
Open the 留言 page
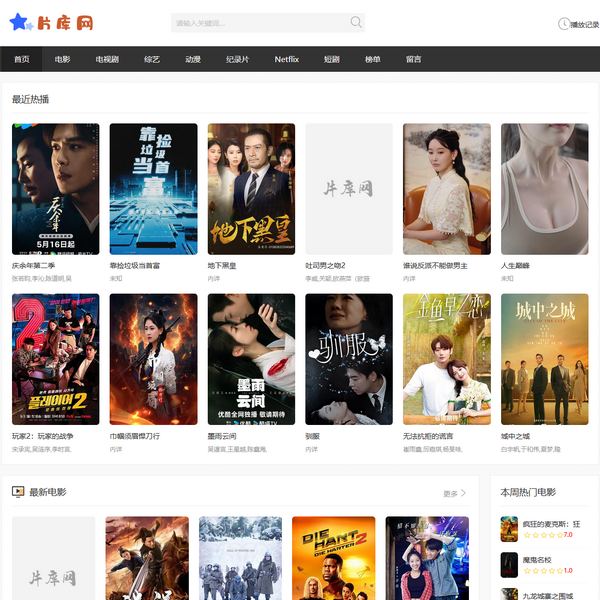(x=413, y=60)
